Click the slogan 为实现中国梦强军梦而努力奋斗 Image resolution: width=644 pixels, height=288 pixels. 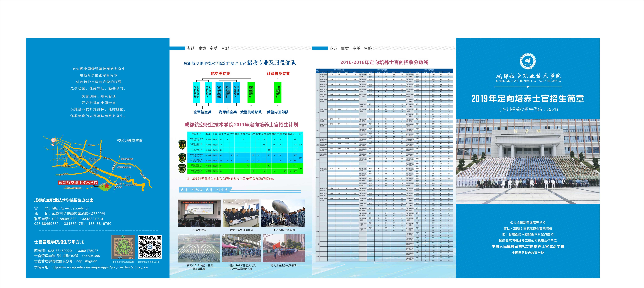(x=99, y=69)
